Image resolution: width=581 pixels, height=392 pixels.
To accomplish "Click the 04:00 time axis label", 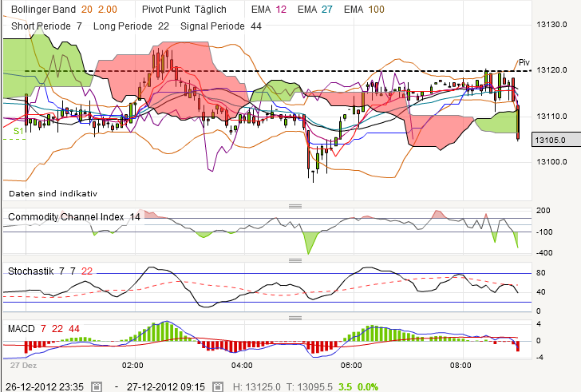I will pyautogui.click(x=242, y=366).
